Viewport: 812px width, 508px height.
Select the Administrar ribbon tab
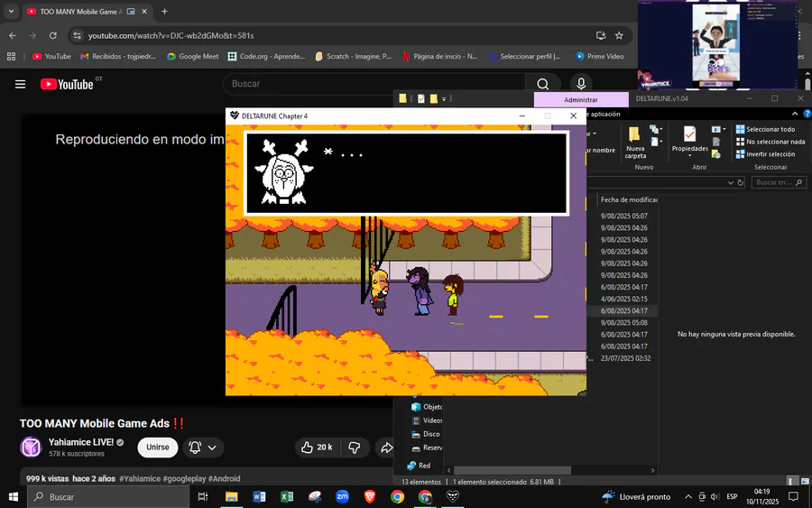pyautogui.click(x=581, y=99)
